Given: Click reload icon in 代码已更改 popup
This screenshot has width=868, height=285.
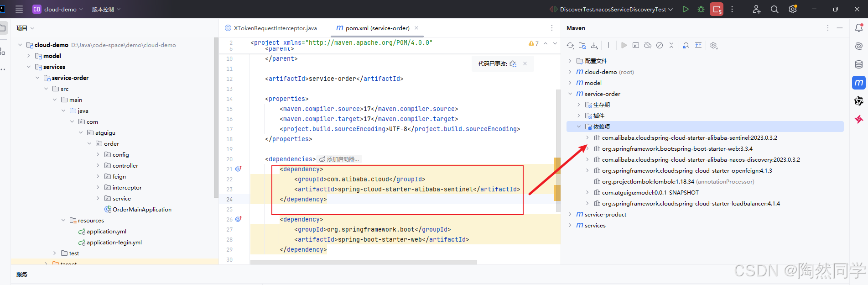Looking at the screenshot, I should (513, 64).
